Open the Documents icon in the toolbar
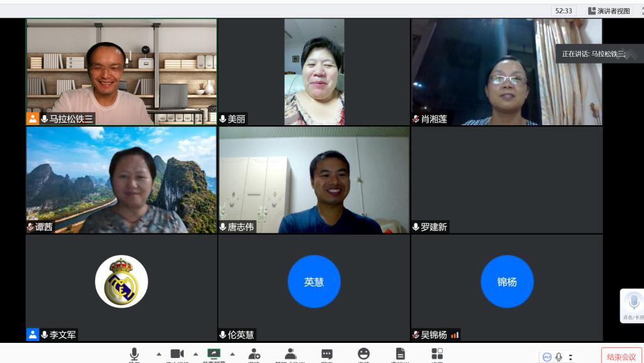Viewport: 644px width, 363px height. click(400, 354)
